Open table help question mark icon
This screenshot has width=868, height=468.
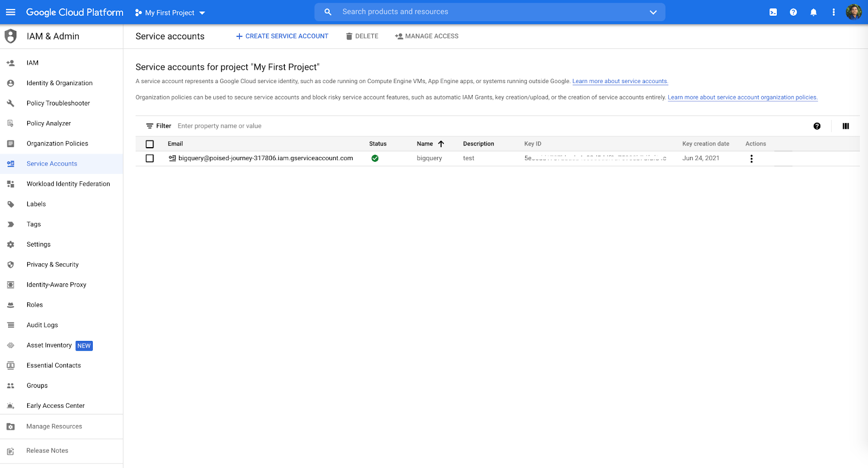(x=817, y=126)
